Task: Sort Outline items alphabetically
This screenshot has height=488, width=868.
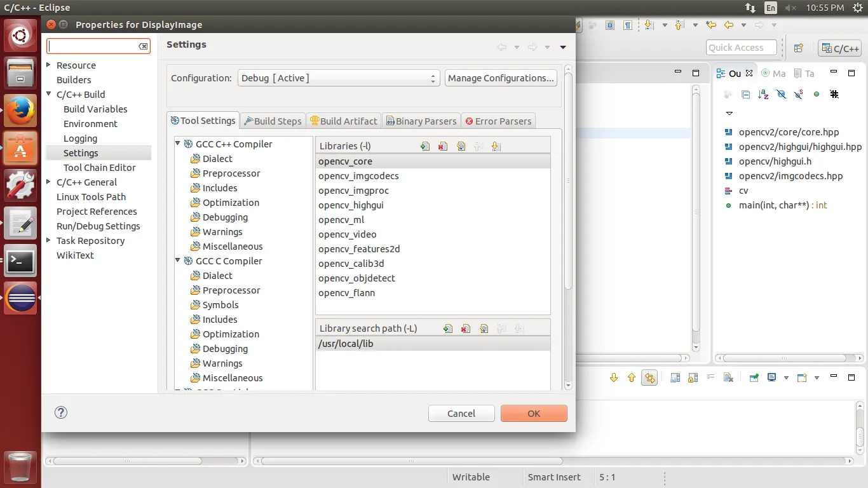Action: (764, 94)
